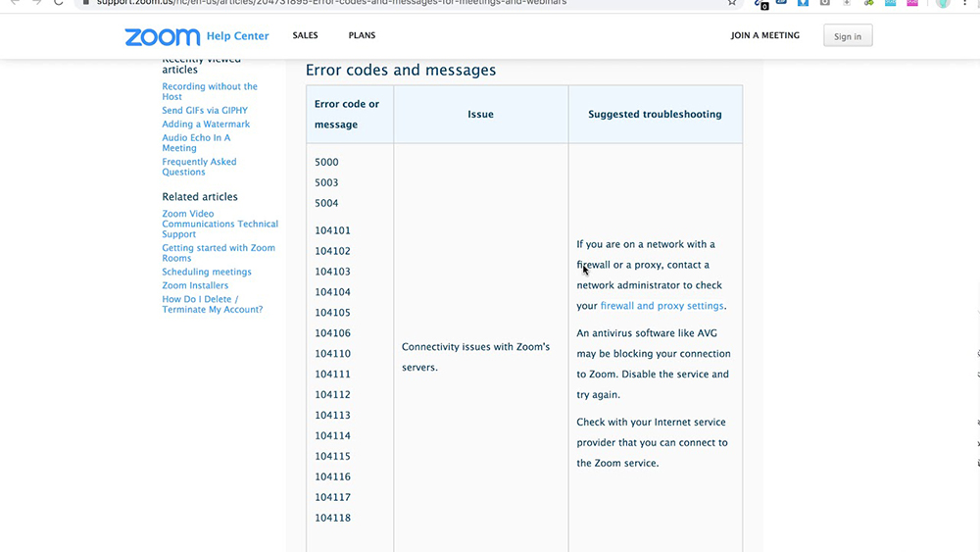Viewport: 980px width, 552px height.
Task: Click the link extension icon with 0 badge
Action: pos(760,3)
